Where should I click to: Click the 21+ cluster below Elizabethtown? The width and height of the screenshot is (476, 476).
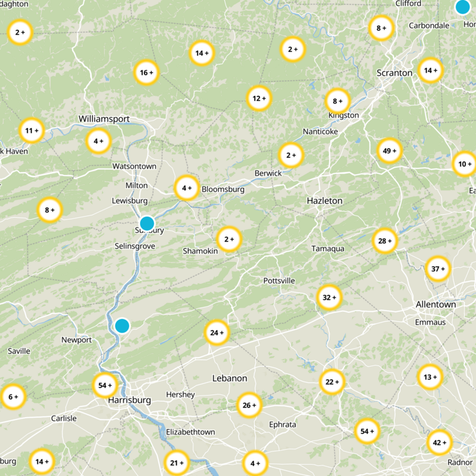[177, 463]
